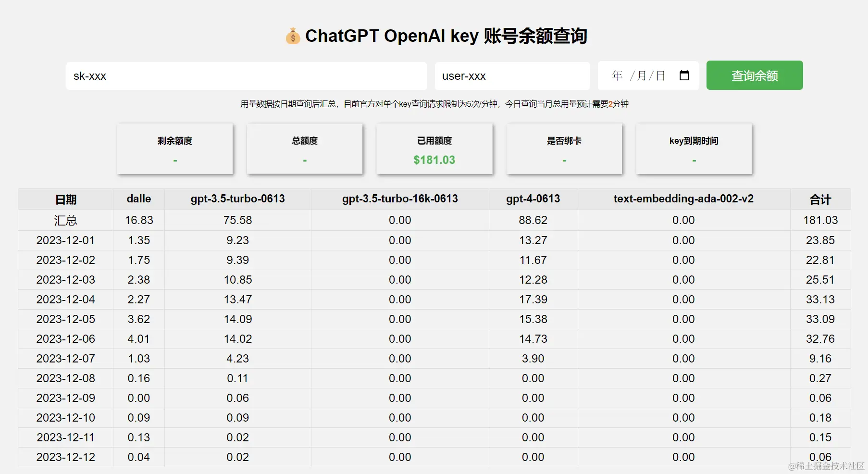Click the 2023-12-11 dalle value 0.13
Screen dimensions: 868x474
139,437
